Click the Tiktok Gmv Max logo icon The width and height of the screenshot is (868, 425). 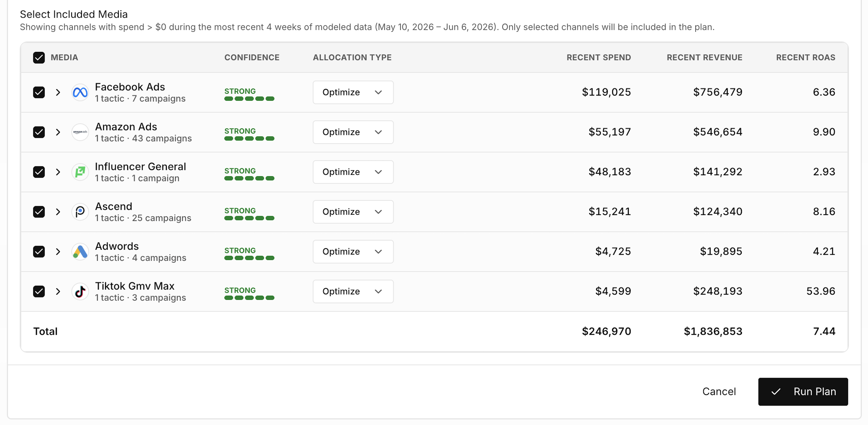click(x=80, y=291)
